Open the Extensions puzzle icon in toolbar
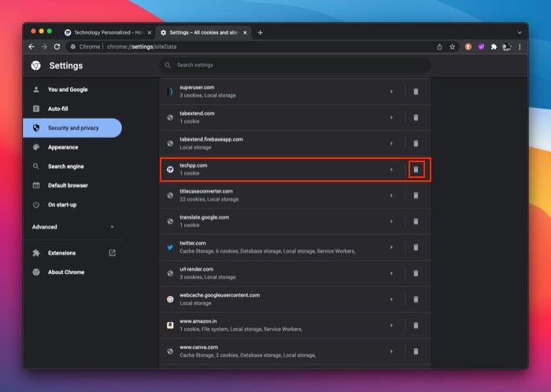 494,46
